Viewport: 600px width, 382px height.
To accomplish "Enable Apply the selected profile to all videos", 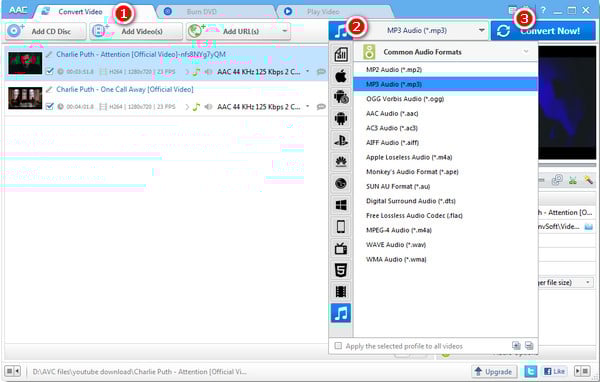I will point(338,346).
